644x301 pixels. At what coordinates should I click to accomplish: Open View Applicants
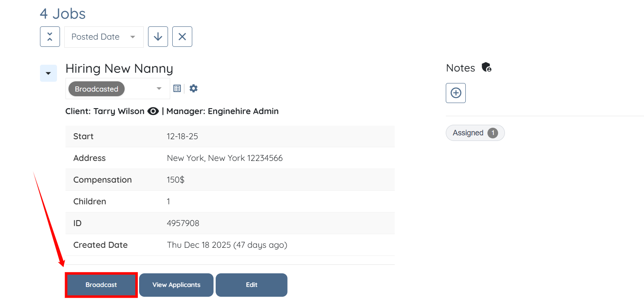(176, 285)
